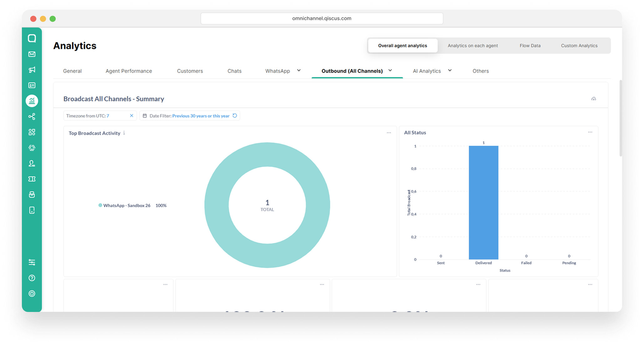Click the help question mark icon

[x=32, y=278]
